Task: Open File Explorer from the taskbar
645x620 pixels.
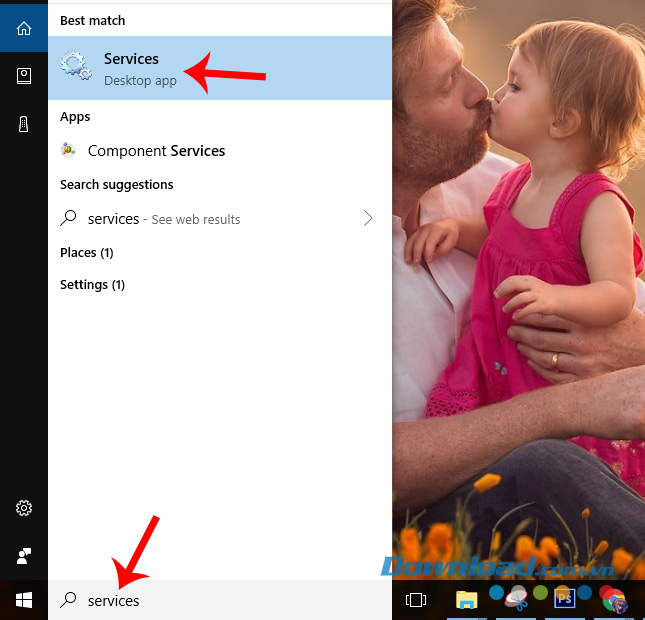Action: (466, 600)
